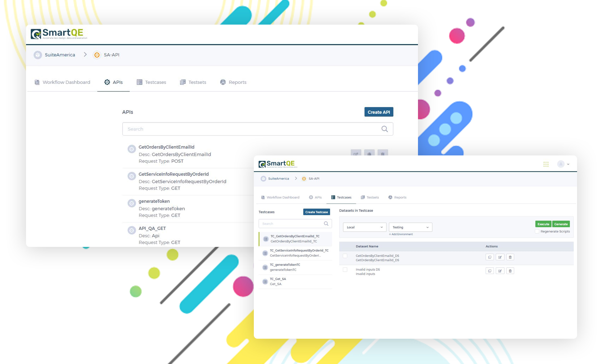Click the SuiteAmerica icon in Testcases window breadcrumb
Screen dimensions: 606x364
(x=263, y=179)
